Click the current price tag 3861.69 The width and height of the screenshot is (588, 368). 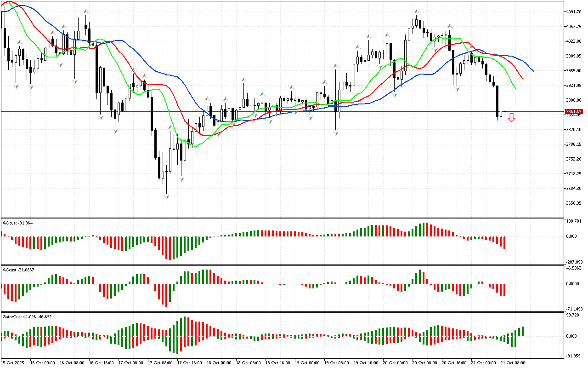point(574,112)
